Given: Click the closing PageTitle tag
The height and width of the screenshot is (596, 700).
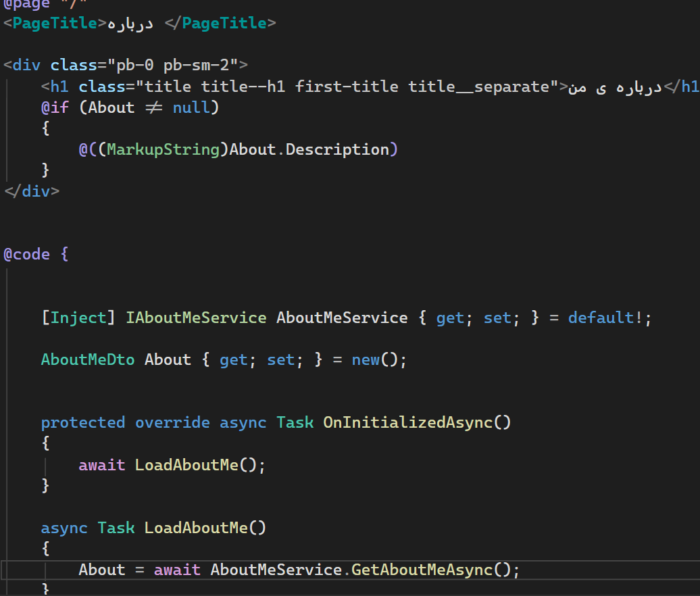Looking at the screenshot, I should click(x=220, y=23).
